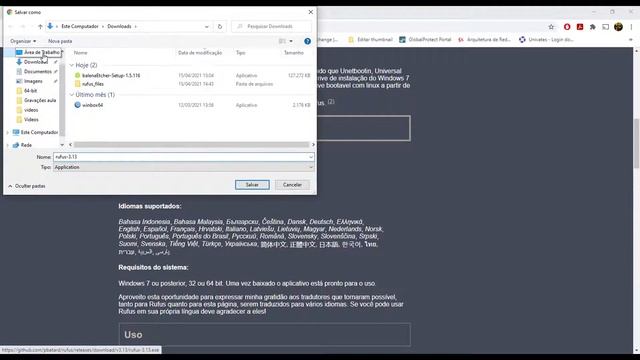Open the Editar thumbnail bookmark
Screen dimensions: 640x360
pyautogui.click(x=370, y=40)
